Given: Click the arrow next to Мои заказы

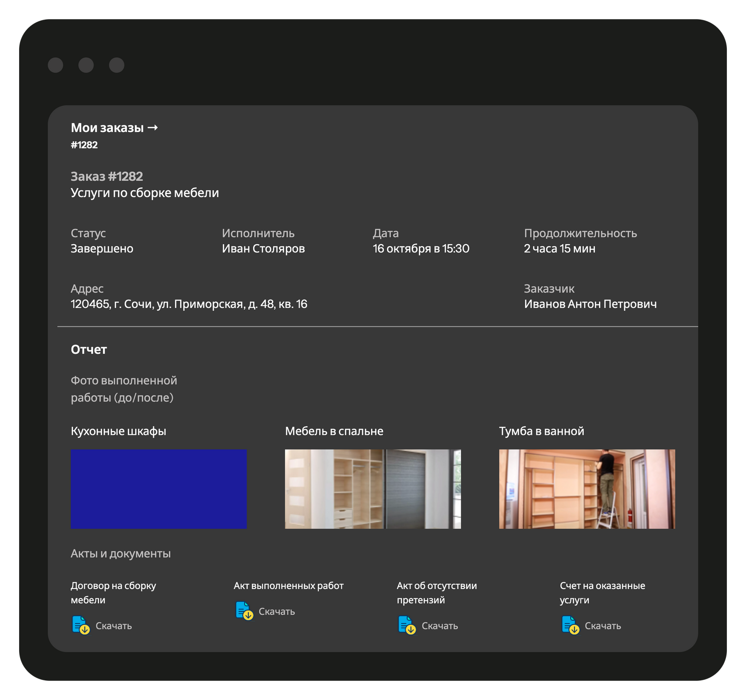Looking at the screenshot, I should [152, 127].
